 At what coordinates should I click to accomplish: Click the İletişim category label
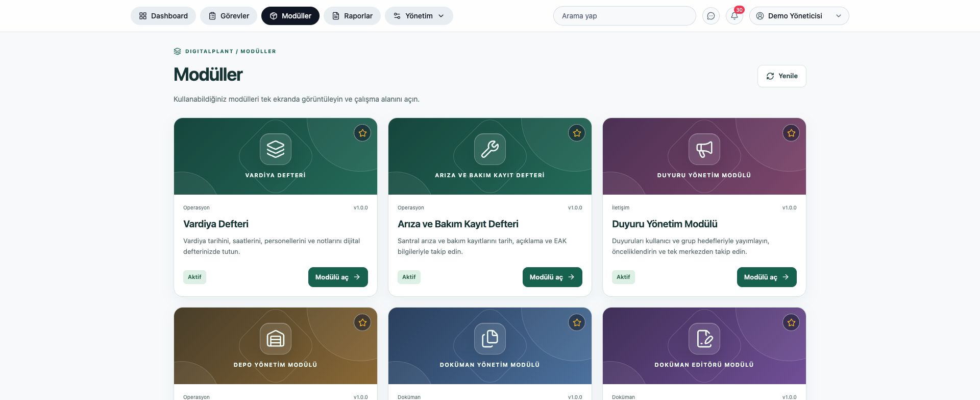pyautogui.click(x=621, y=208)
